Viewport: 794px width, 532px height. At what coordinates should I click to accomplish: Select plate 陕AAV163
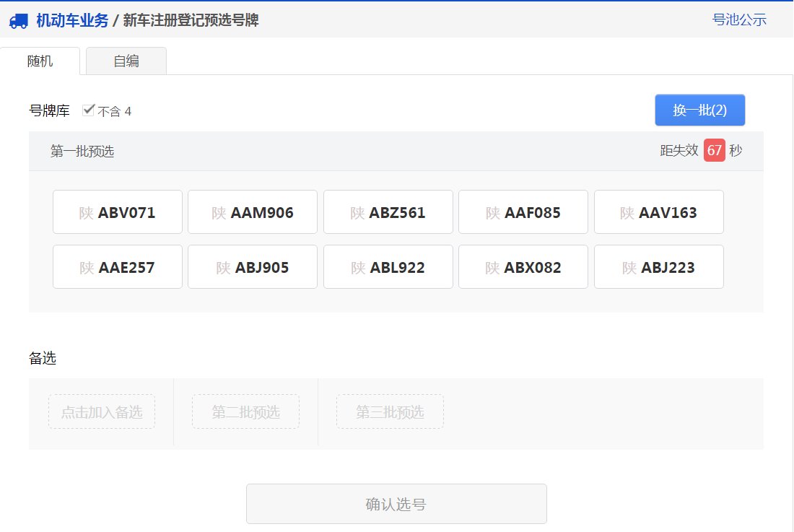658,212
